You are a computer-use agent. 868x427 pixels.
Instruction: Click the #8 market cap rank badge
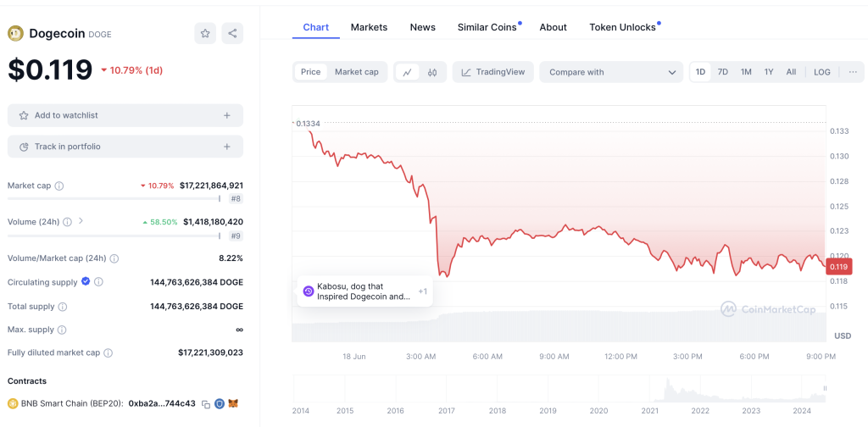236,199
